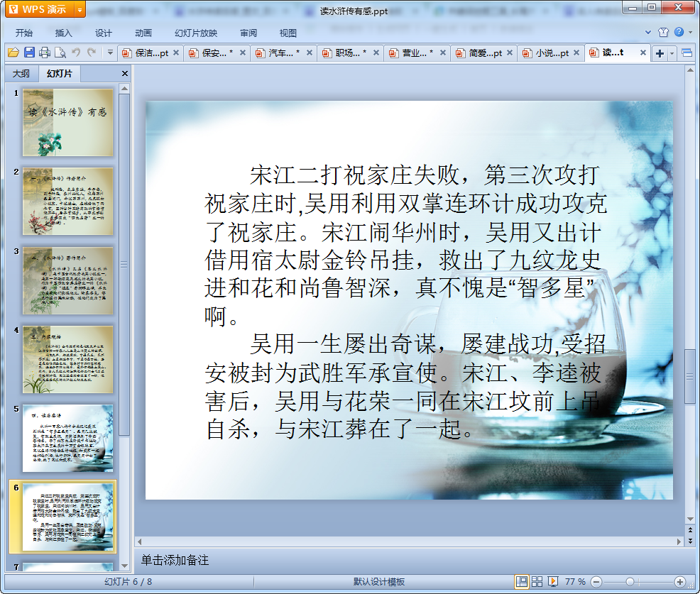This screenshot has height=594, width=700.
Task: Click the window list icon right of tabs
Action: 687,53
